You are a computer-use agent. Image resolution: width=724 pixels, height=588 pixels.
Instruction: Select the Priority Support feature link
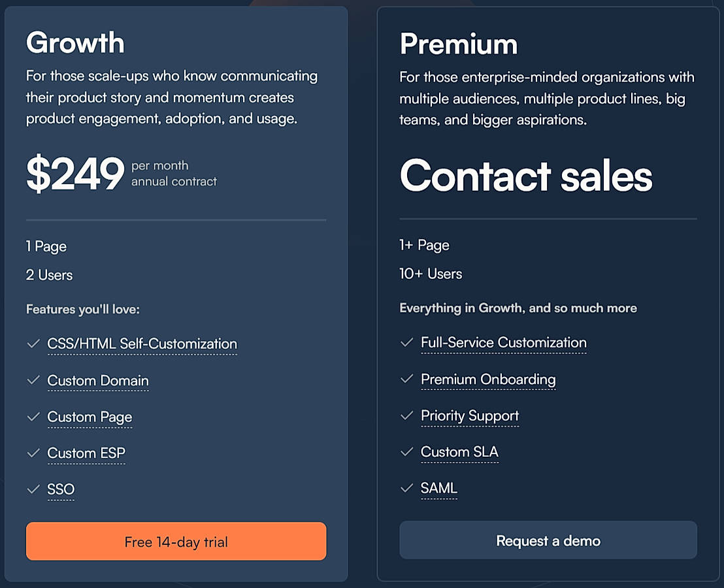470,416
